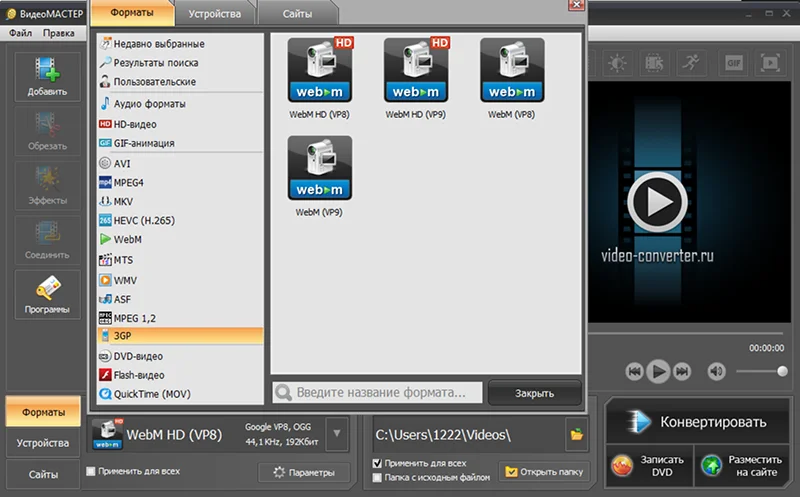Select WebM in format list
This screenshot has height=497, width=800.
pyautogui.click(x=180, y=239)
